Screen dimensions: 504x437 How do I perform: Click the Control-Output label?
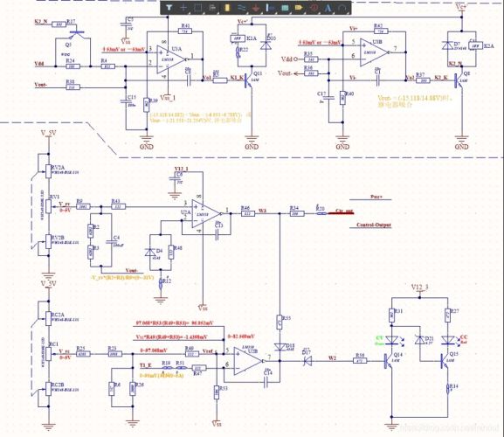[x=374, y=225]
